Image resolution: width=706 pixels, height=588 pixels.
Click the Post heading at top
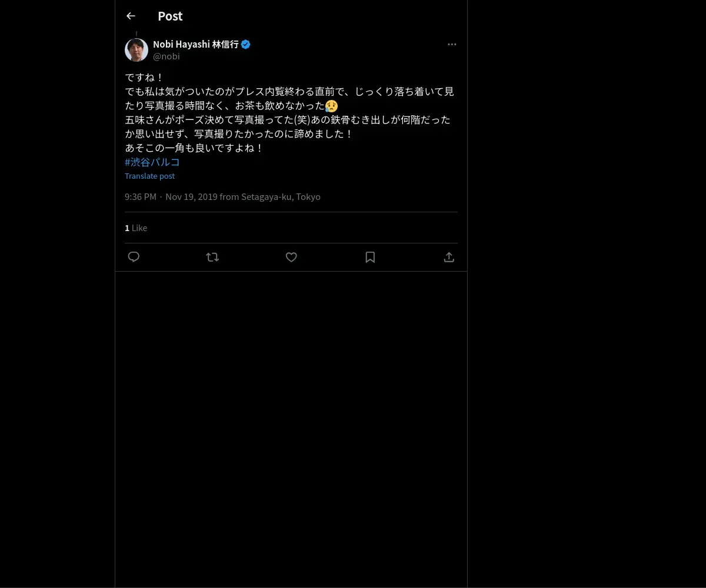(x=170, y=16)
